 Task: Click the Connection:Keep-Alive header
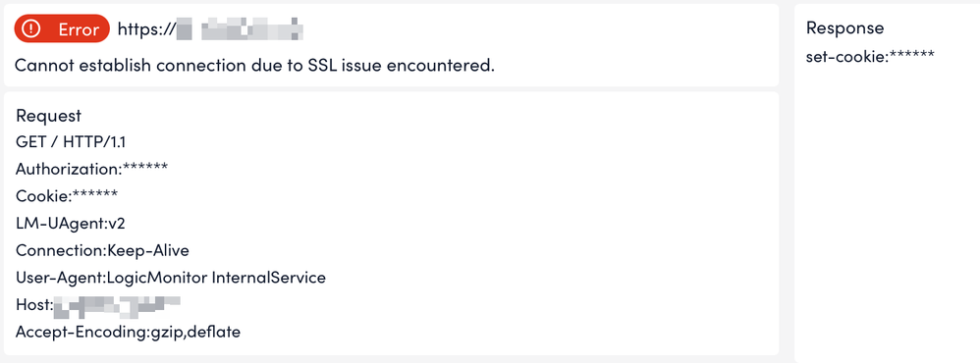pos(102,250)
